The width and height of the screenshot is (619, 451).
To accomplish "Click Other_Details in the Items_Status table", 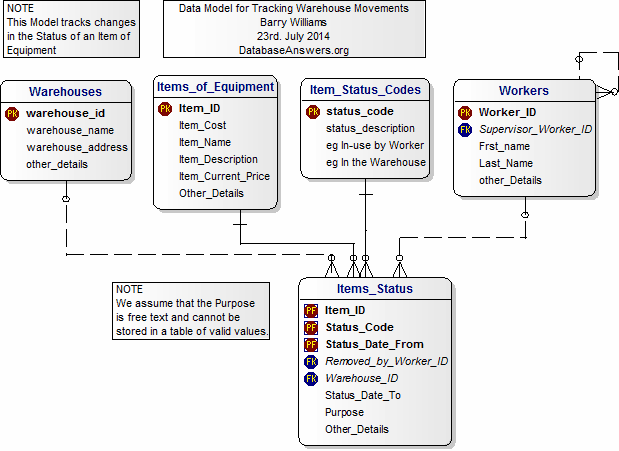I will [x=357, y=429].
